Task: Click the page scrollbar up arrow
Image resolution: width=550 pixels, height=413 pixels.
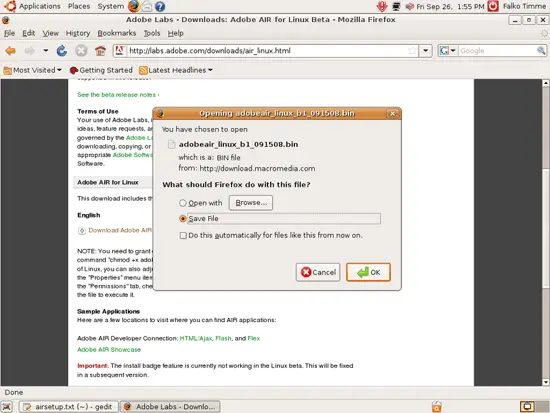Action: [x=545, y=83]
